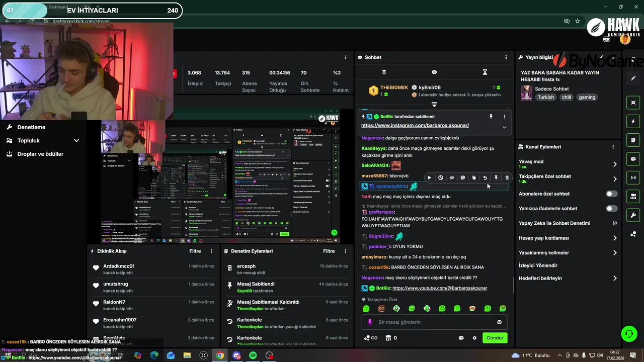Image resolution: width=644 pixels, height=362 pixels.
Task: Expand Yavaş mod settings arrow
Action: point(615,164)
